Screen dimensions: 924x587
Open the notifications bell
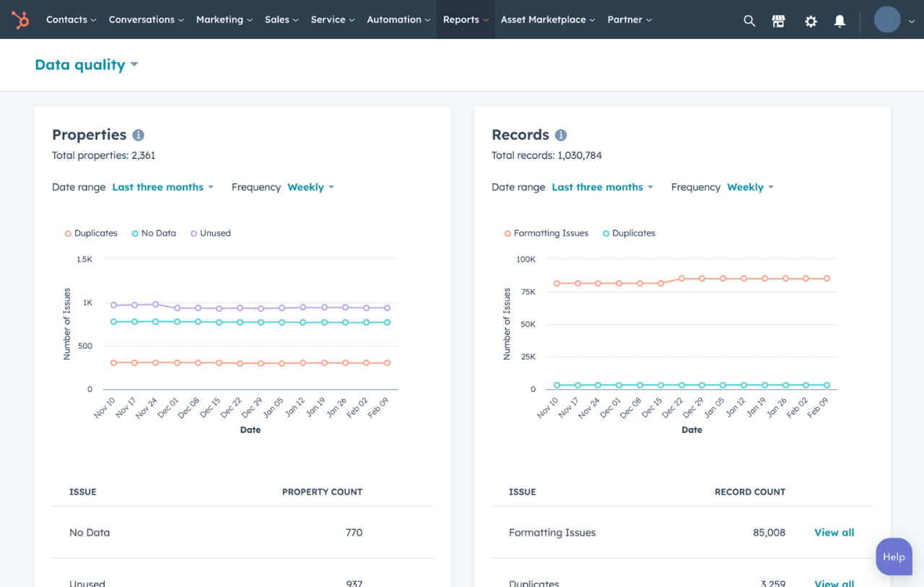point(839,21)
